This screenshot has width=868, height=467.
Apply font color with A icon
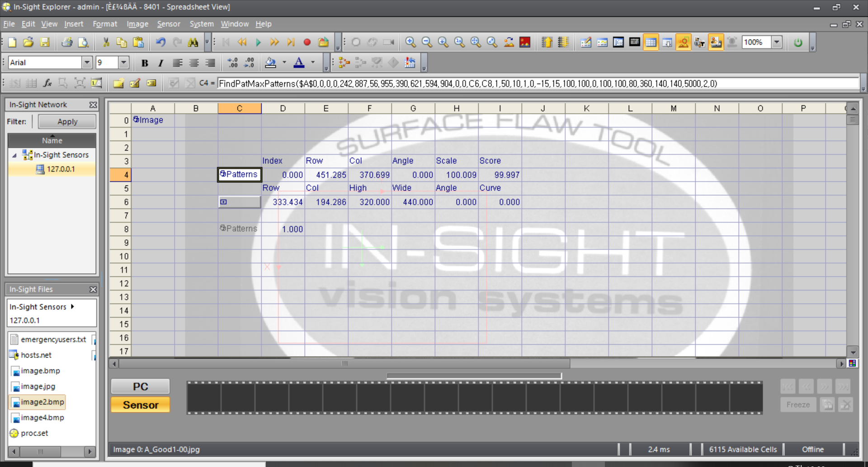click(299, 63)
